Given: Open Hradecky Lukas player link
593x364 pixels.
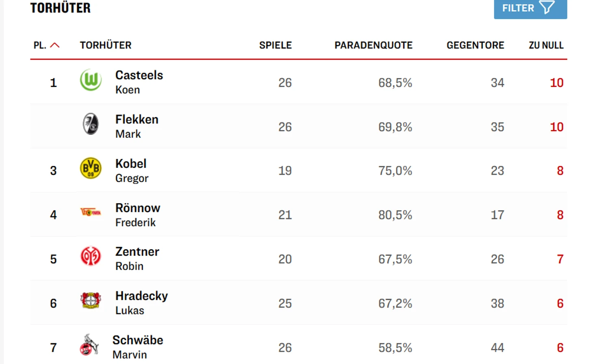Looking at the screenshot, I should click(141, 303).
